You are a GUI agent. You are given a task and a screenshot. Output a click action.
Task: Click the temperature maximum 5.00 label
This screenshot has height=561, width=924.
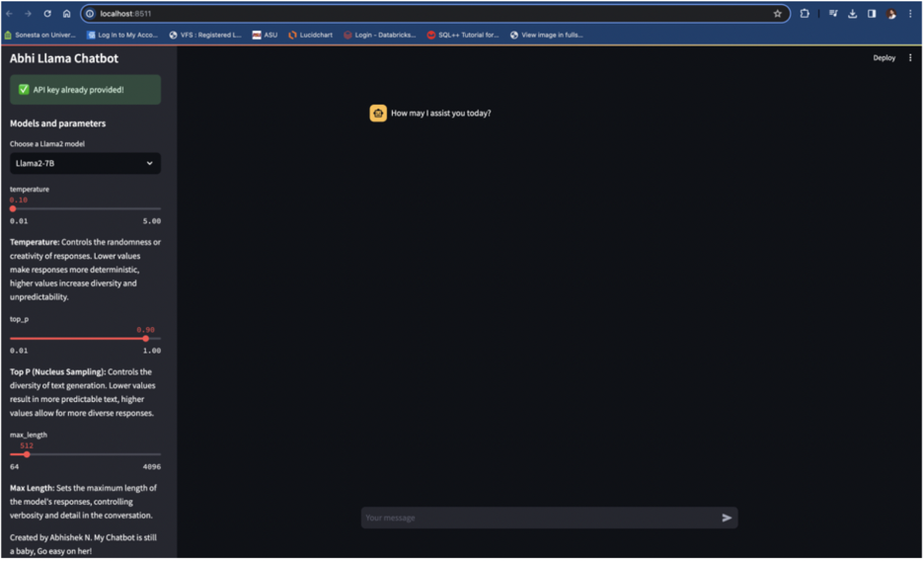tap(151, 221)
